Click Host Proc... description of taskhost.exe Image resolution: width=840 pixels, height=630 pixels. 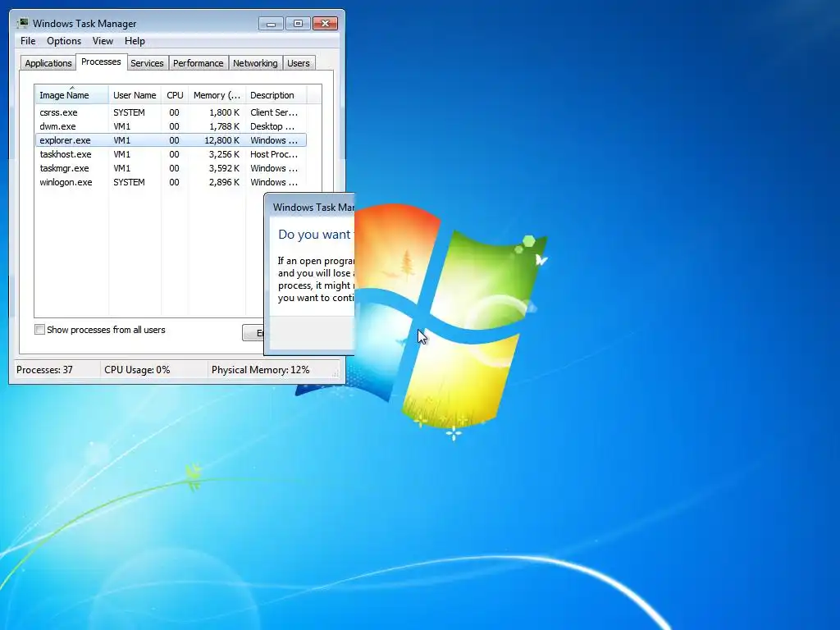[x=274, y=154]
